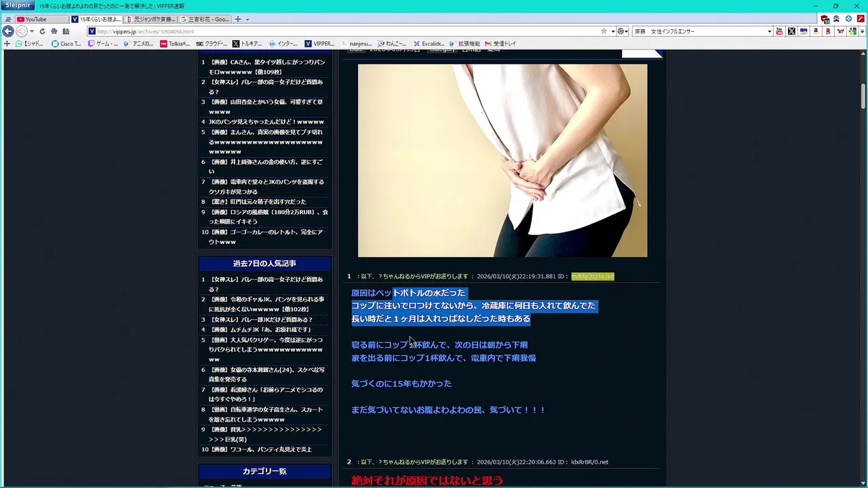Image resolution: width=868 pixels, height=488 pixels.
Task: Search with the Rakuten R search icon
Action: click(828, 31)
